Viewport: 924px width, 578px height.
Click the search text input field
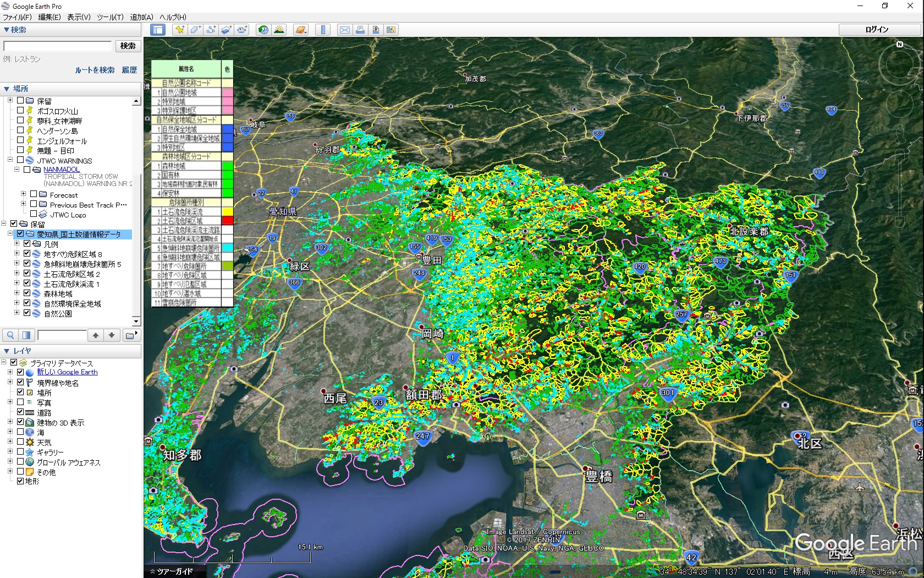coord(58,46)
